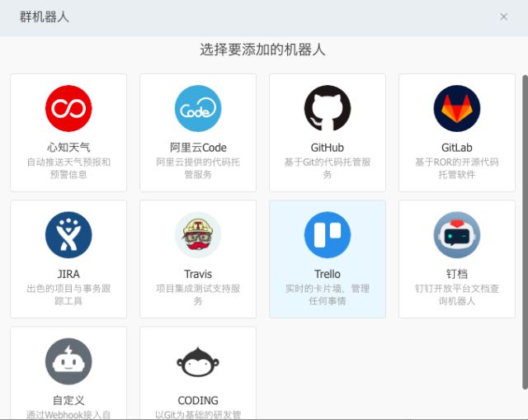
Task: Select the 心知天气 robot icon
Action: point(68,108)
